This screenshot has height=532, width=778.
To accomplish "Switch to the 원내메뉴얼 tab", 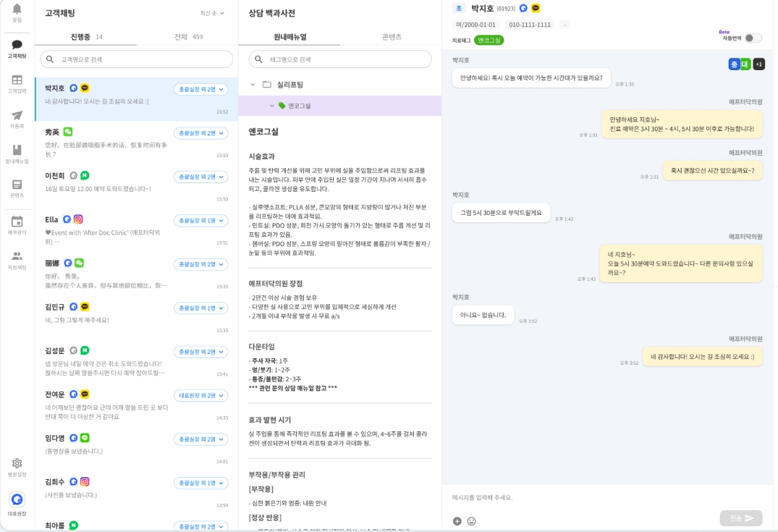I will tap(289, 37).
